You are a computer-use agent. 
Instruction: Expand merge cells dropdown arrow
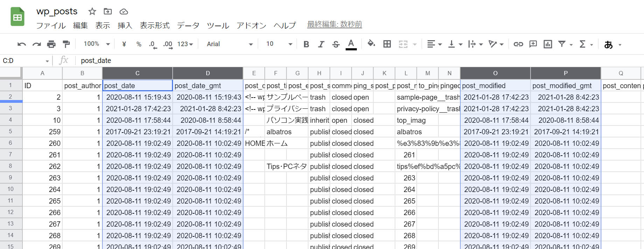[x=415, y=44]
